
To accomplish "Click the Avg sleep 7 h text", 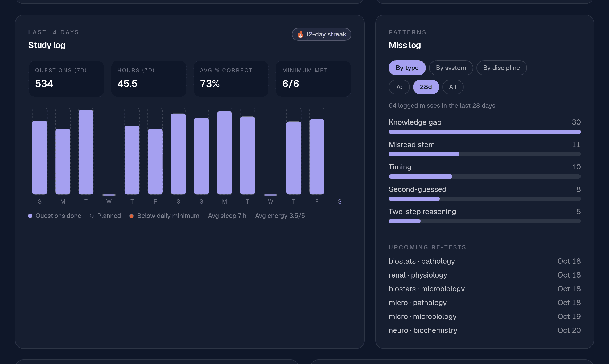I will (x=227, y=216).
